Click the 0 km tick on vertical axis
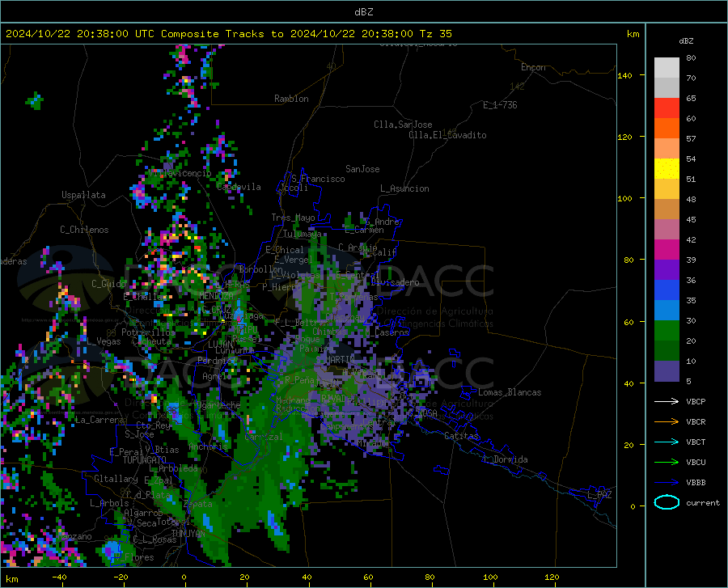The width and height of the screenshot is (728, 588). pos(633,506)
